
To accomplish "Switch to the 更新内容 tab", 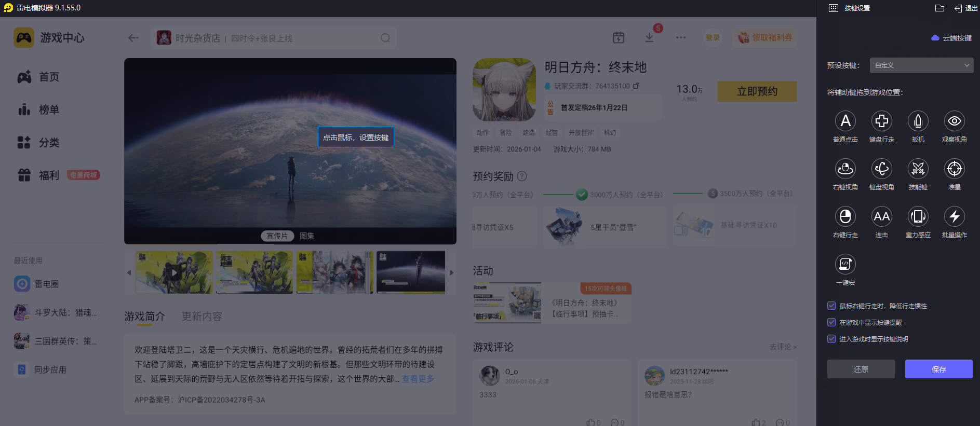I will [202, 317].
